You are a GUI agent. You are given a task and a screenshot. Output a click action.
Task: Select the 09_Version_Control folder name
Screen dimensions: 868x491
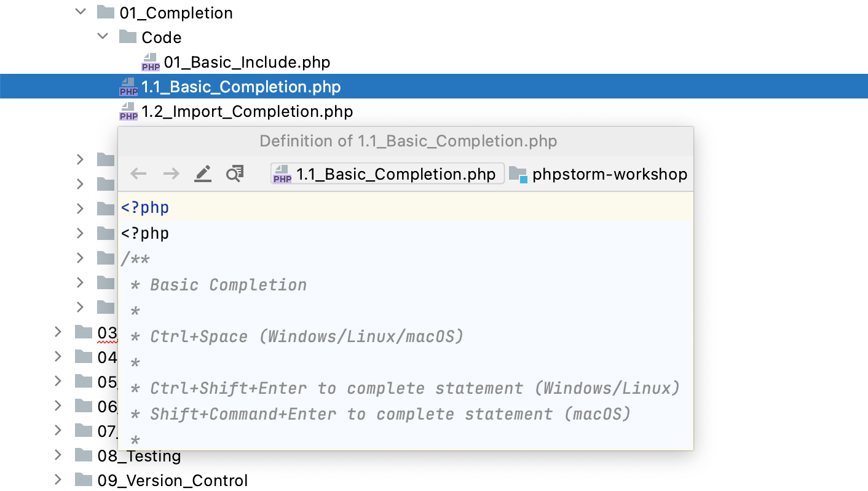173,481
